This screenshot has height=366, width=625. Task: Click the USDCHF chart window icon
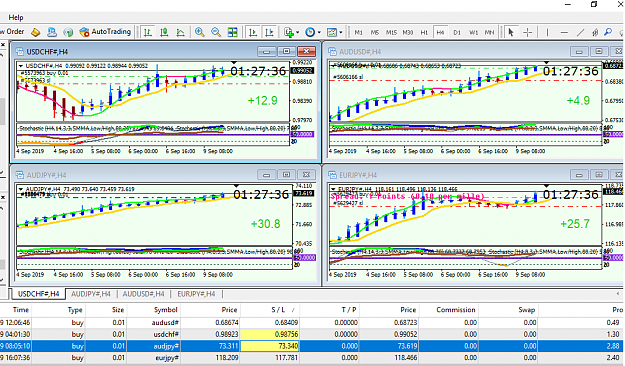pos(20,51)
